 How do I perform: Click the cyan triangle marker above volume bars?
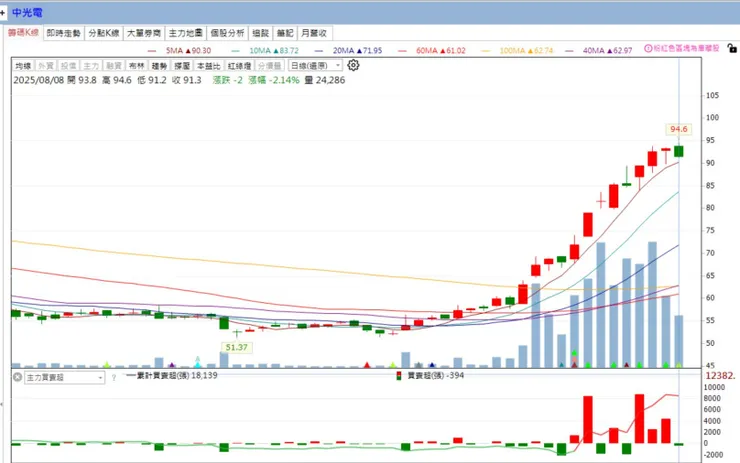pyautogui.click(x=198, y=363)
